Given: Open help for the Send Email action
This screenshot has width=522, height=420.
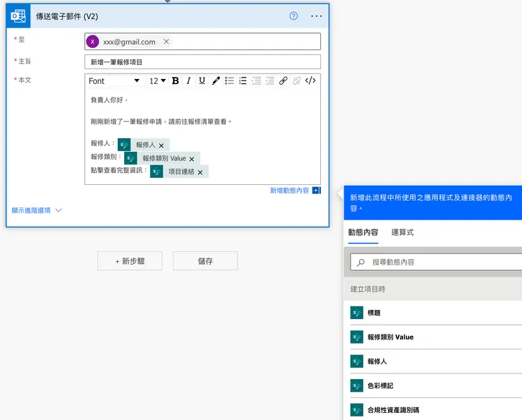Looking at the screenshot, I should click(x=293, y=16).
